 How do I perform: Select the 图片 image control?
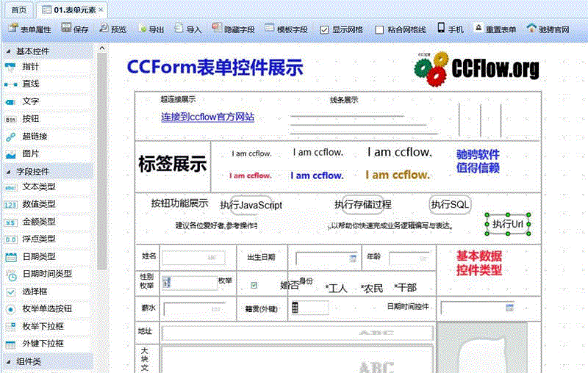30,154
